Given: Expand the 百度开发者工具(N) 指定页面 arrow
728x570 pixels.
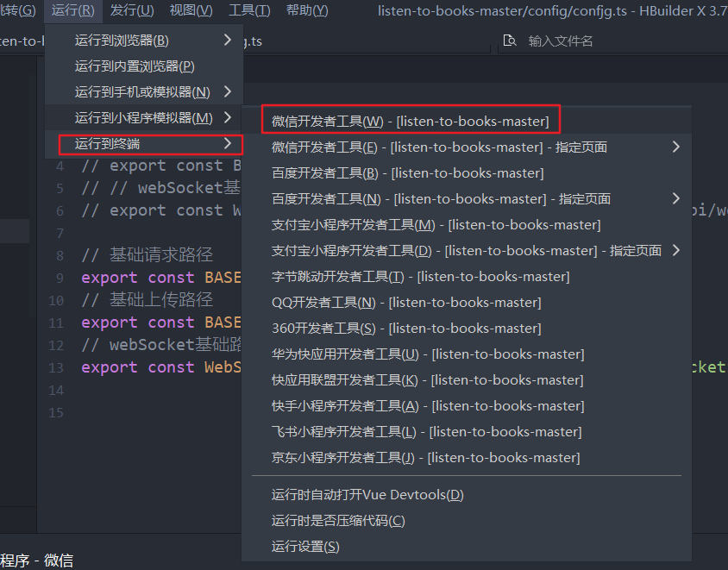Looking at the screenshot, I should [676, 198].
